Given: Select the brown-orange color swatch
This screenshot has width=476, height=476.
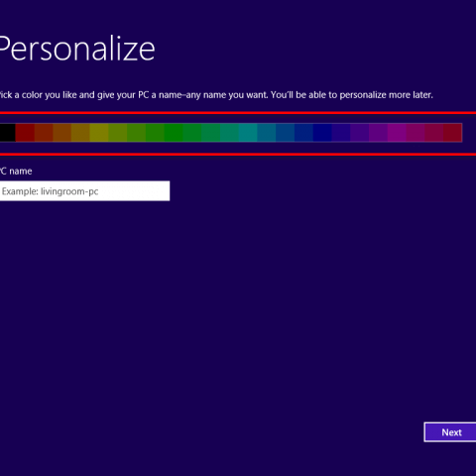Looking at the screenshot, I should [61, 133].
